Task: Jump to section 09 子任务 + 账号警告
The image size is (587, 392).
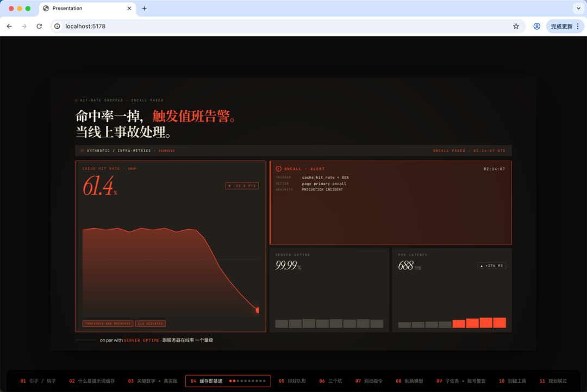Action: click(461, 381)
